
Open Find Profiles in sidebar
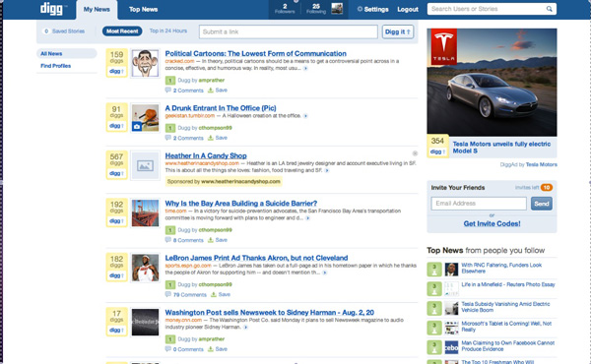(55, 66)
